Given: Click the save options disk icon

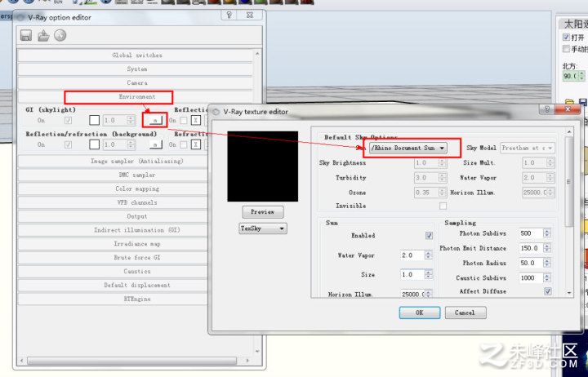Looking at the screenshot, I should tap(26, 36).
